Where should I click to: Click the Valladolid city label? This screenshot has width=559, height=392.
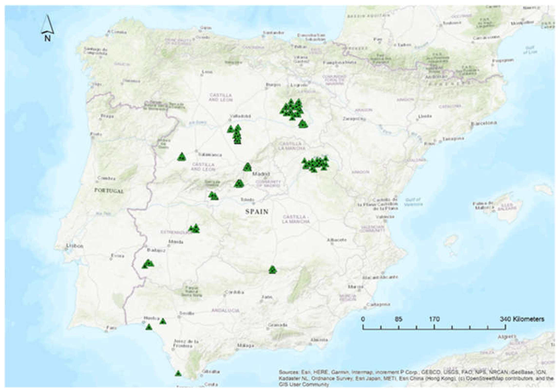pos(240,116)
